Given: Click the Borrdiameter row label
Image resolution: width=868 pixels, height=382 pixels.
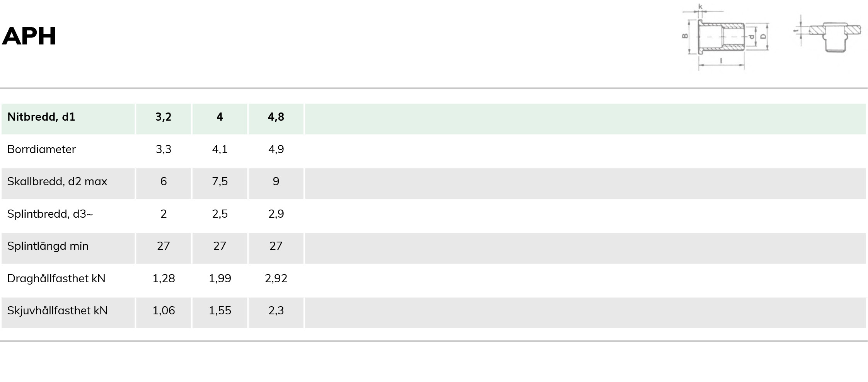Looking at the screenshot, I should coord(41,149).
